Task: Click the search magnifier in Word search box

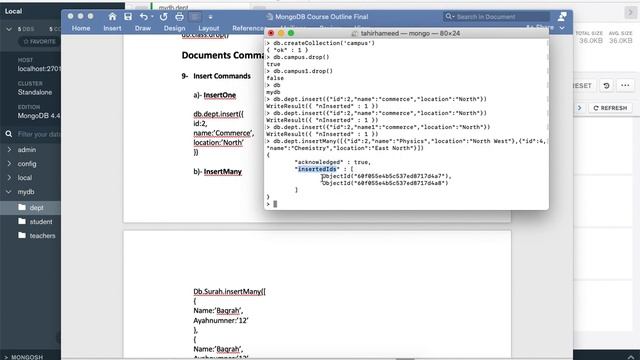Action: pos(449,16)
